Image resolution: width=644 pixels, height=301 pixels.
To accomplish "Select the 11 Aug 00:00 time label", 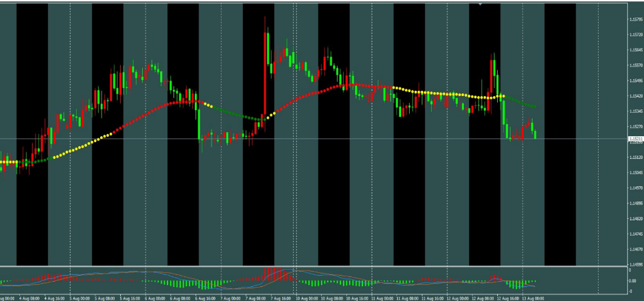I will coord(383,298).
